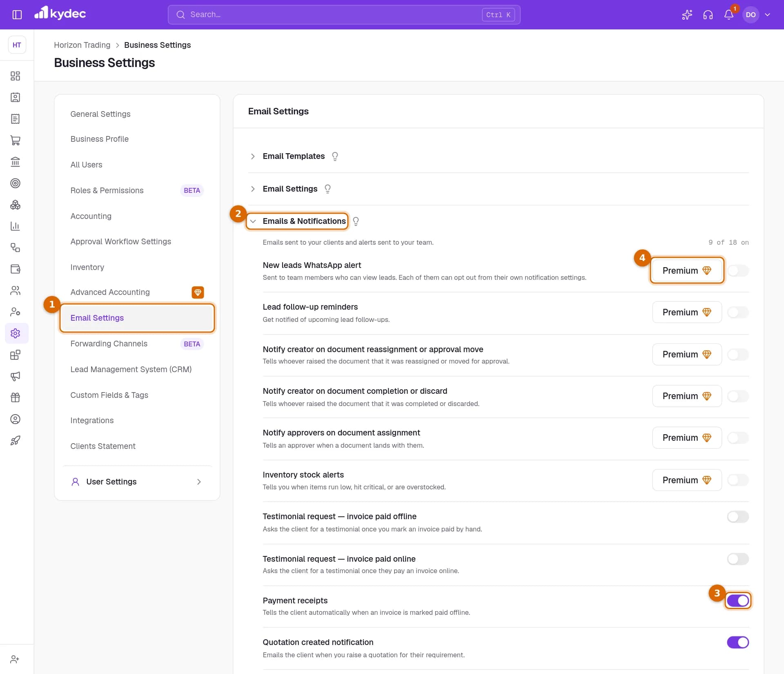
Task: Open the User Settings chevron row
Action: 137,482
